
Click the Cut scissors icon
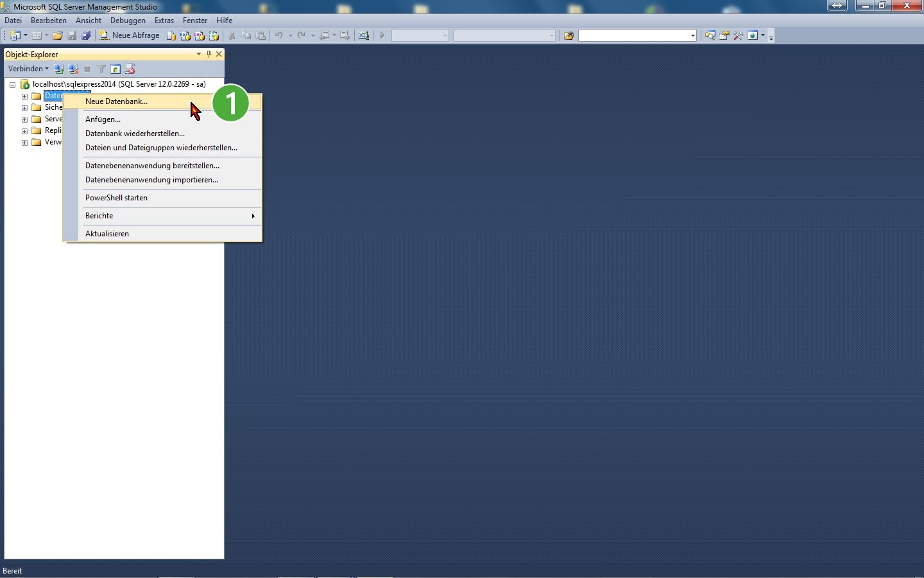[x=232, y=35]
